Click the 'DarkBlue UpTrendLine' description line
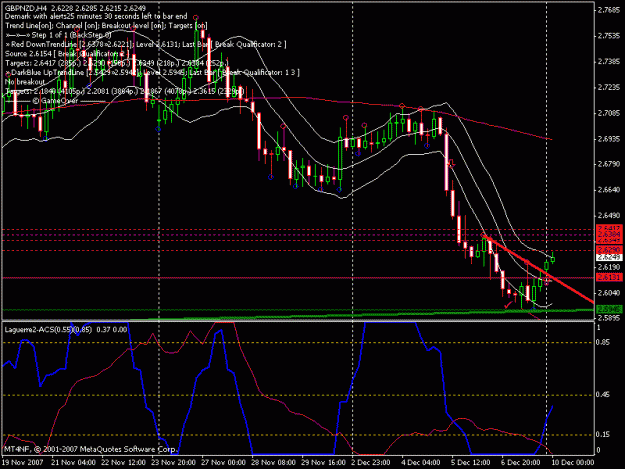Image resolution: width=625 pixels, height=469 pixels. pyautogui.click(x=152, y=72)
